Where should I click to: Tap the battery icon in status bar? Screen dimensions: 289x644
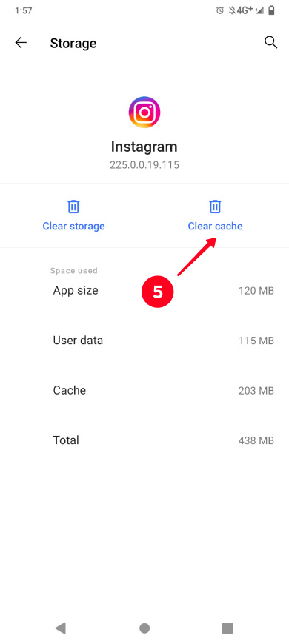tap(271, 10)
